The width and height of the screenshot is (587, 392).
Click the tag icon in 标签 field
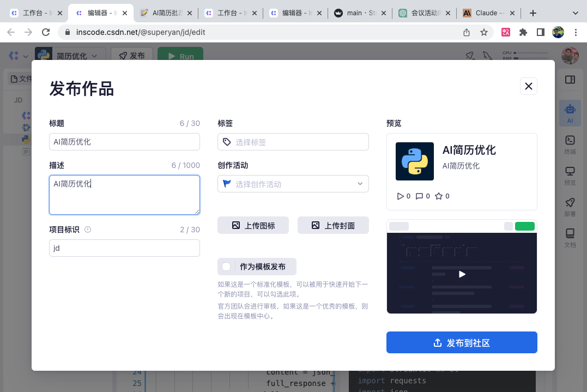(x=227, y=142)
